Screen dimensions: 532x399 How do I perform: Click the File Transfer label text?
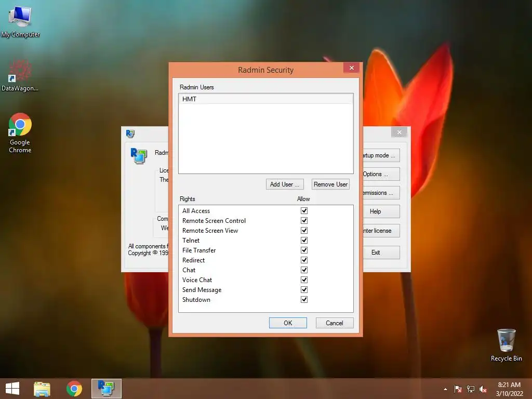(x=199, y=250)
